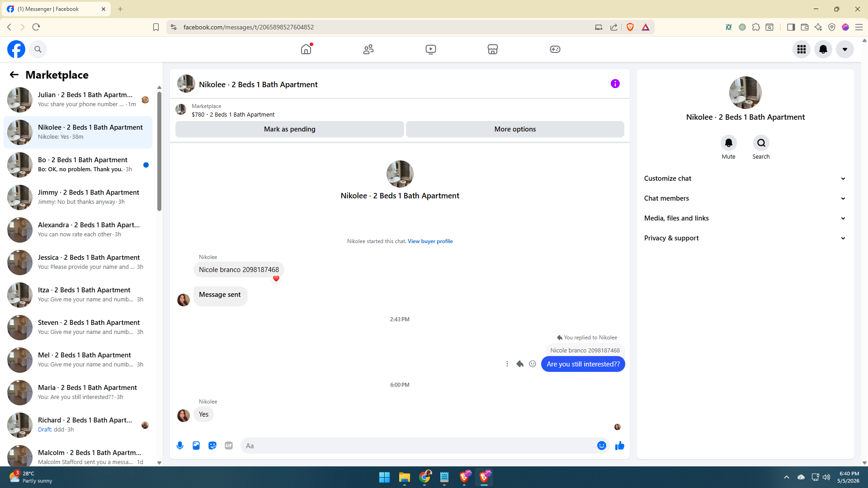Click the conversation list scrollbar
This screenshot has height=488, width=868.
click(x=159, y=151)
